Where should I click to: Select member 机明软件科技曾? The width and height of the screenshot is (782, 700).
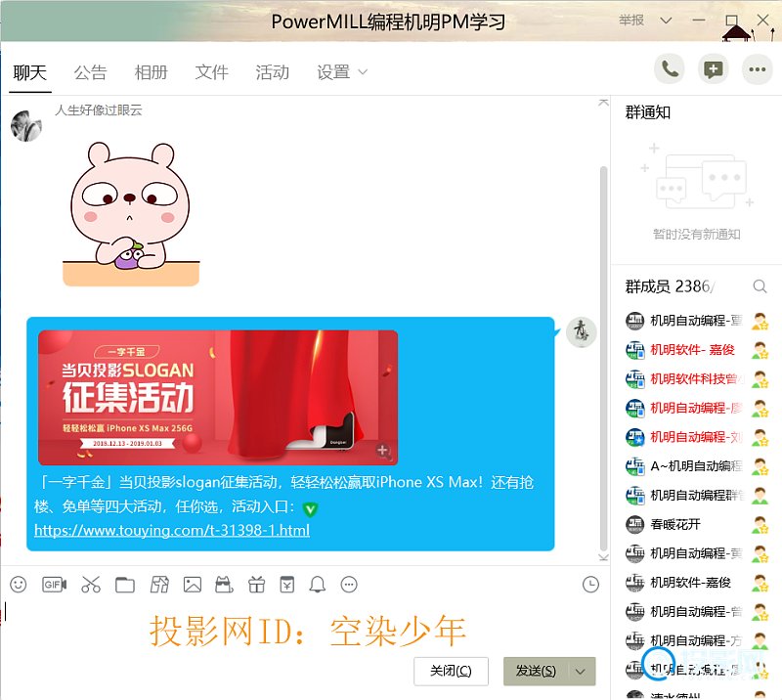(697, 378)
